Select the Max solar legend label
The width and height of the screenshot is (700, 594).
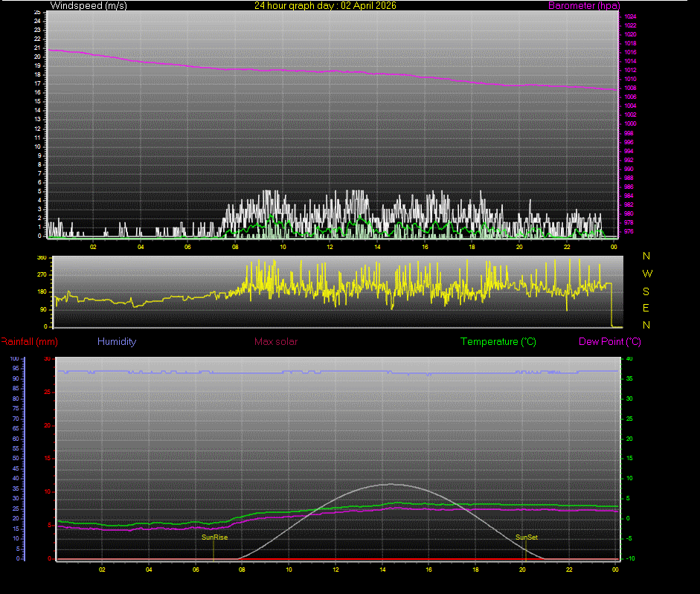[x=276, y=341]
